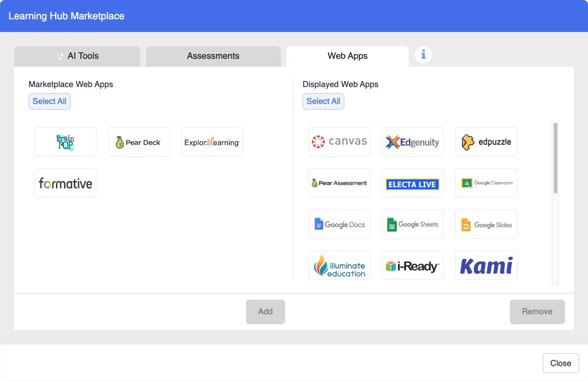Select the Electa Live app tile
This screenshot has height=382, width=588.
[x=413, y=183]
